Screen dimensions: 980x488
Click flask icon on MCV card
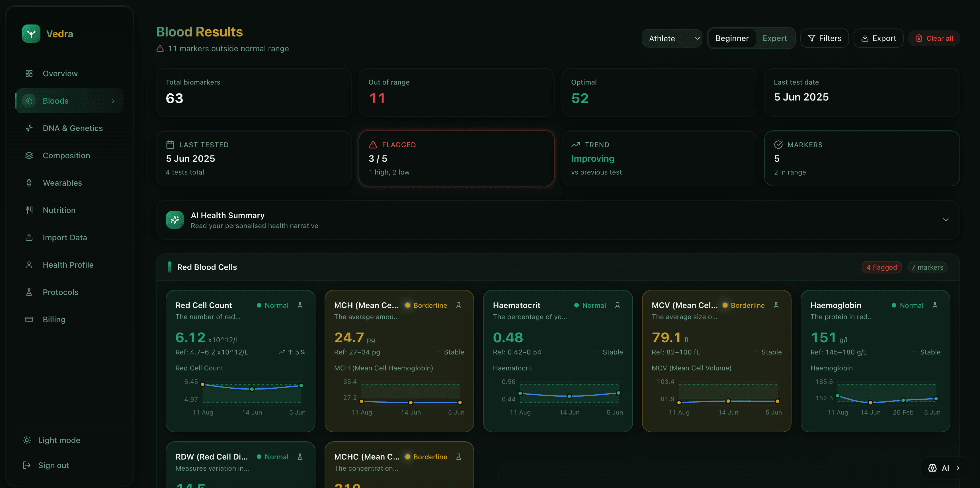776,305
